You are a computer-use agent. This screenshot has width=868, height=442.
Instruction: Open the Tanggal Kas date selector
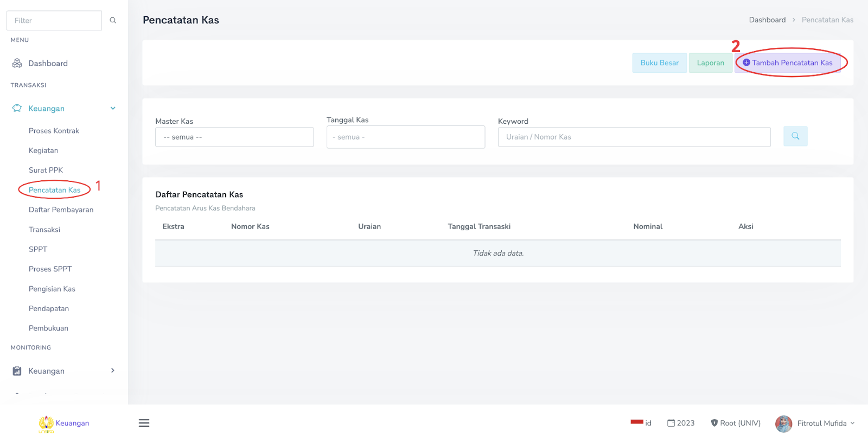coord(406,137)
